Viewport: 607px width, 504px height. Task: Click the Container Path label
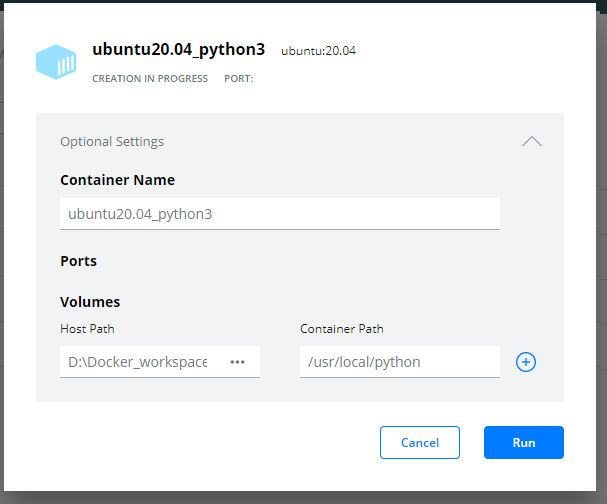pos(341,329)
